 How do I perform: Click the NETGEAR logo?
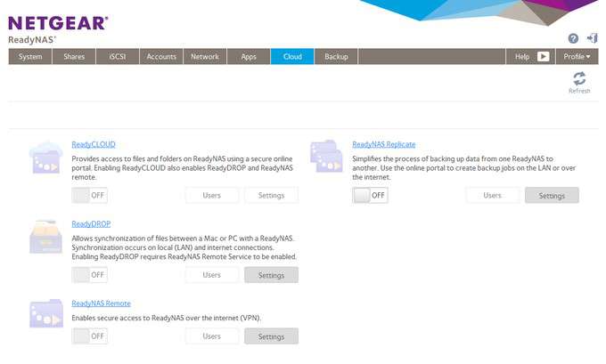pyautogui.click(x=58, y=23)
